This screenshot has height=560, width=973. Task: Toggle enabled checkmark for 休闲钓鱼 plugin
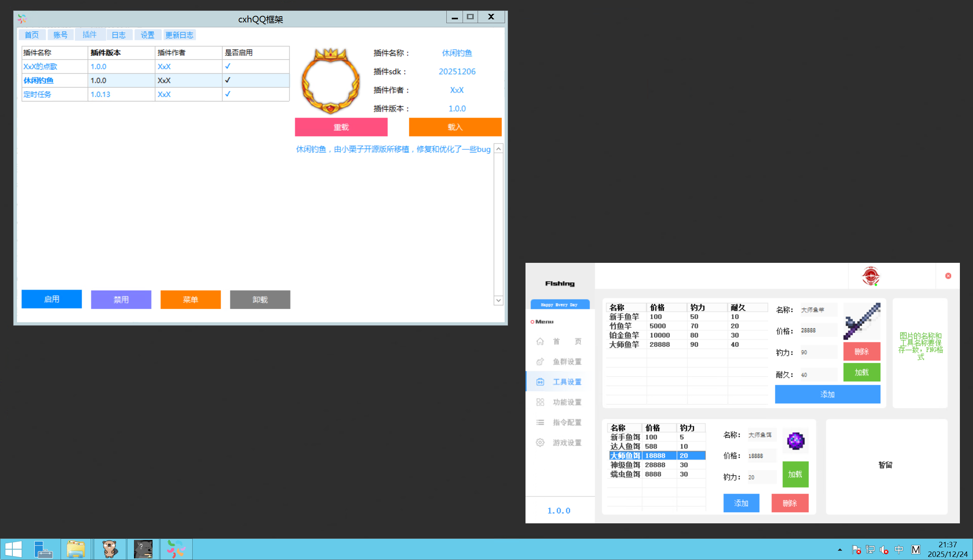coord(227,80)
